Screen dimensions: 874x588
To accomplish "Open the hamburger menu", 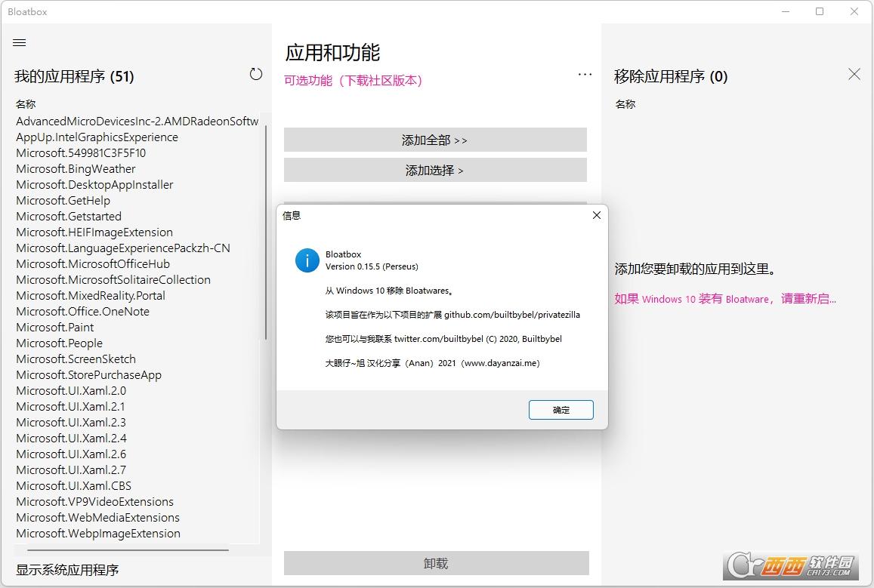I will (x=20, y=43).
